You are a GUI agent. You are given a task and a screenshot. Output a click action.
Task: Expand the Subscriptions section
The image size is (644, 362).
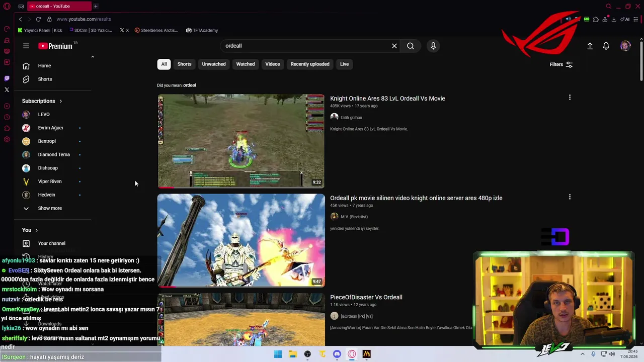(42, 101)
